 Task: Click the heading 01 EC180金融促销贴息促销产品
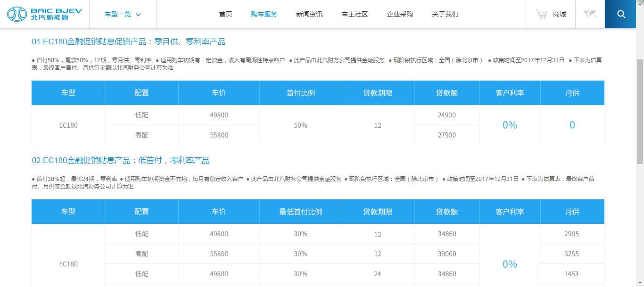coord(128,41)
